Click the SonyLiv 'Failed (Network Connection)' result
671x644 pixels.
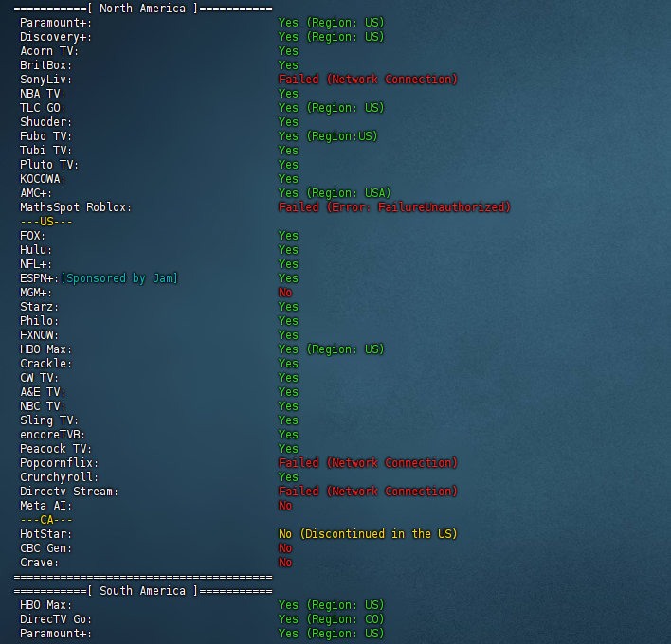[x=368, y=80]
